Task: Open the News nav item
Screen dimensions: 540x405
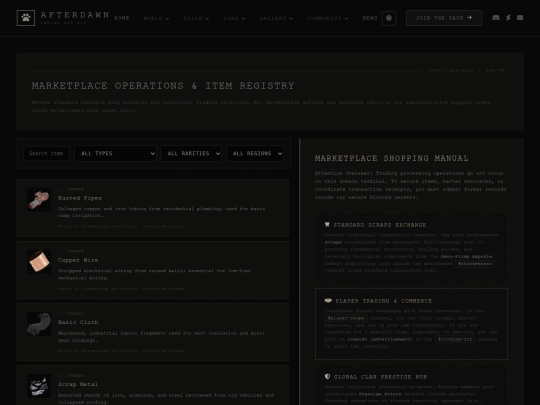Action: [370, 18]
